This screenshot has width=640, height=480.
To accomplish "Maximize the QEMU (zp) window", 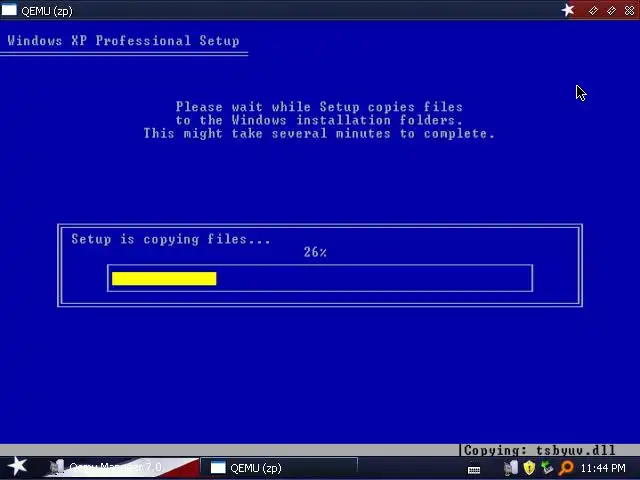I will 611,11.
